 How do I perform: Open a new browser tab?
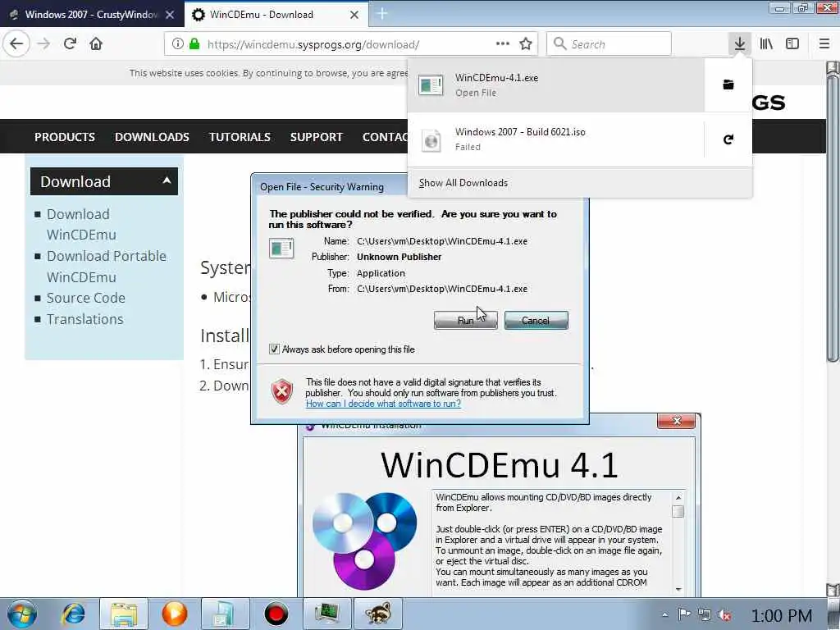[382, 13]
